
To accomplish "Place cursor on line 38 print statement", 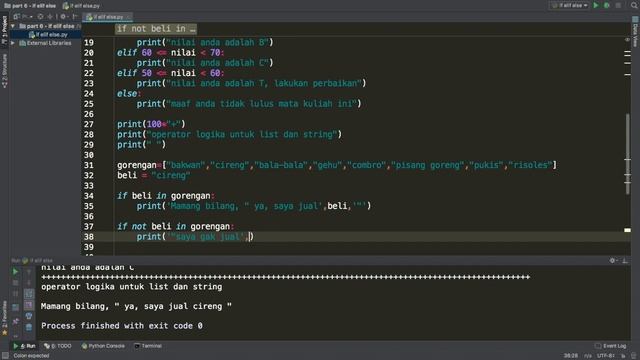I will pyautogui.click(x=195, y=237).
